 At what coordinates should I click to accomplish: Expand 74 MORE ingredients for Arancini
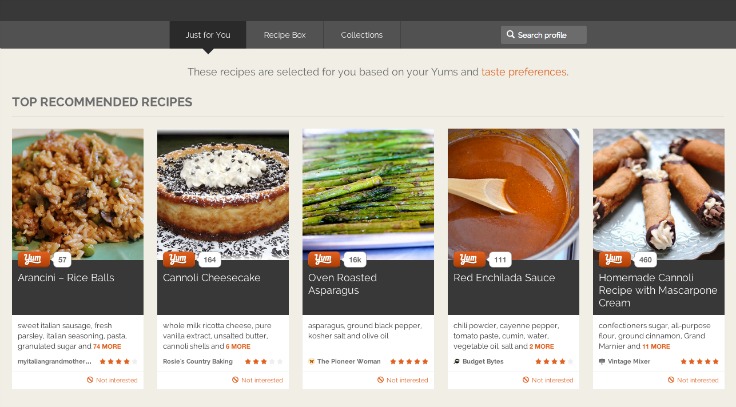coord(107,346)
